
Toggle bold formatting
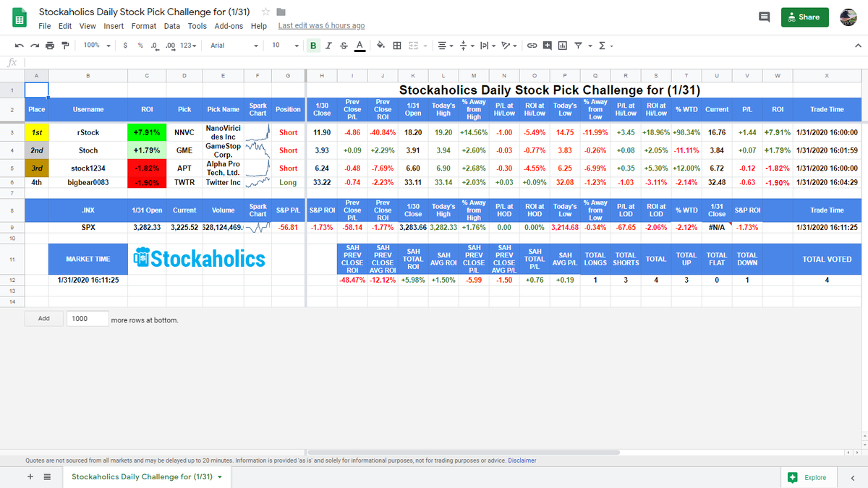pos(313,46)
